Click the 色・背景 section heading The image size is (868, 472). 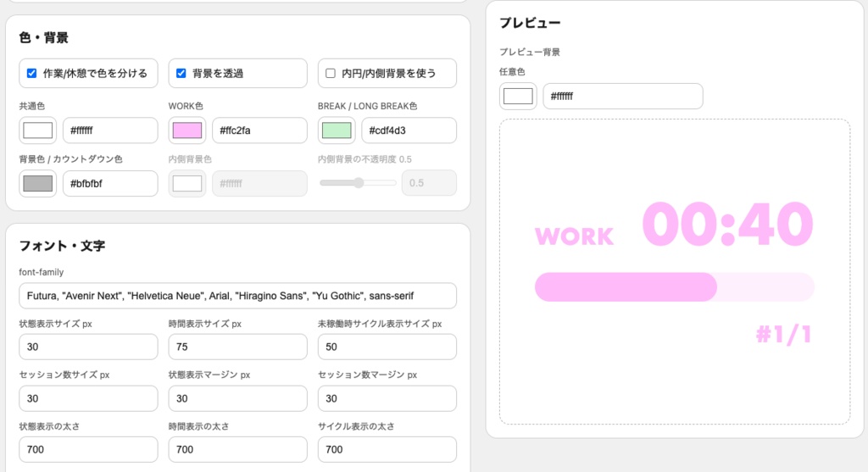[44, 37]
